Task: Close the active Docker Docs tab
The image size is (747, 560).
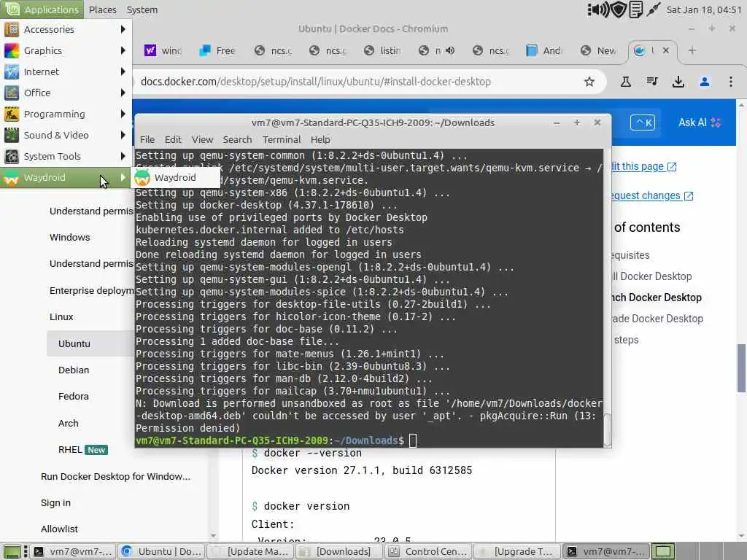Action: (666, 50)
